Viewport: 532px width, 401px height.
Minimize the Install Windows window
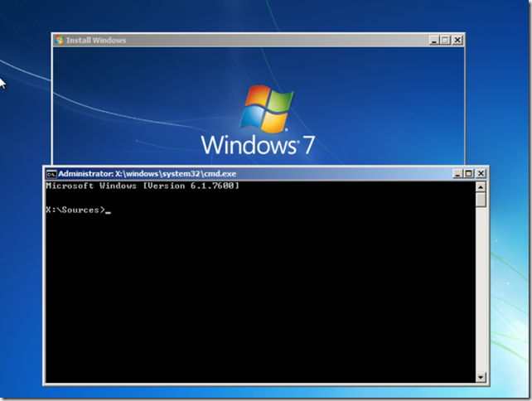[x=434, y=40]
